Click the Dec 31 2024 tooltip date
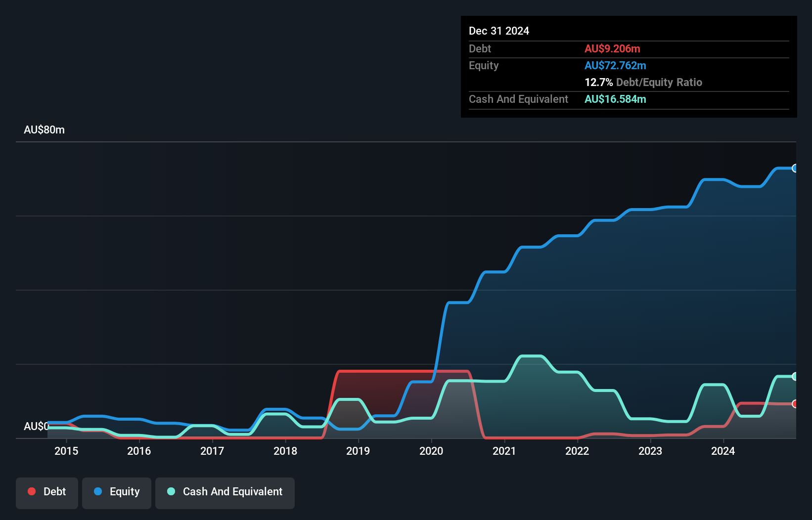This screenshot has height=520, width=812. point(499,31)
